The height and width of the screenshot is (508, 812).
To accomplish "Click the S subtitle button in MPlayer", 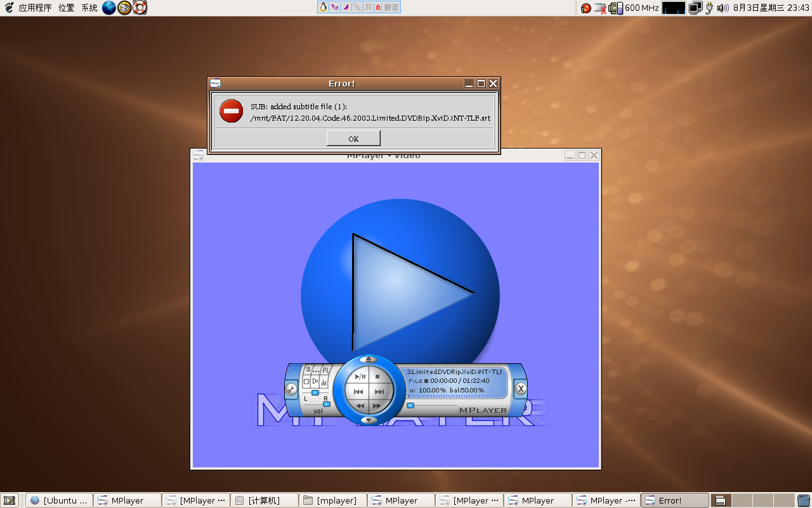I will point(309,370).
